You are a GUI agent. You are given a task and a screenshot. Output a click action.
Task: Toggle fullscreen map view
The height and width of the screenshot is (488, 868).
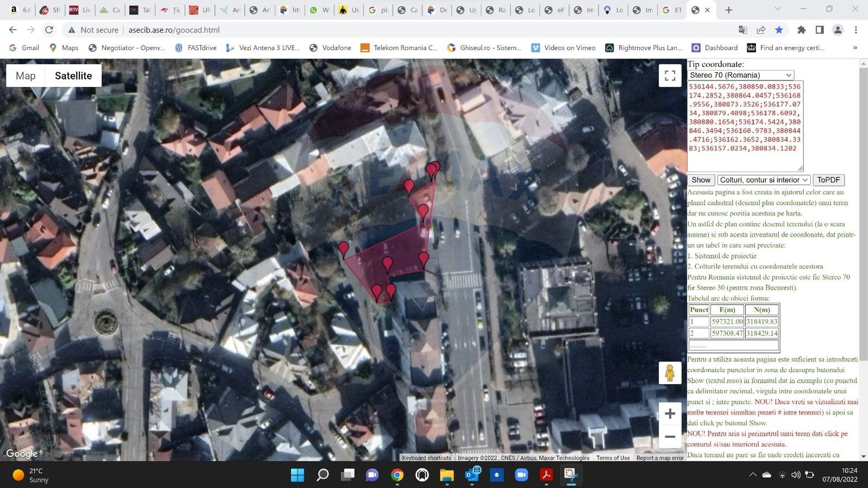click(x=670, y=75)
